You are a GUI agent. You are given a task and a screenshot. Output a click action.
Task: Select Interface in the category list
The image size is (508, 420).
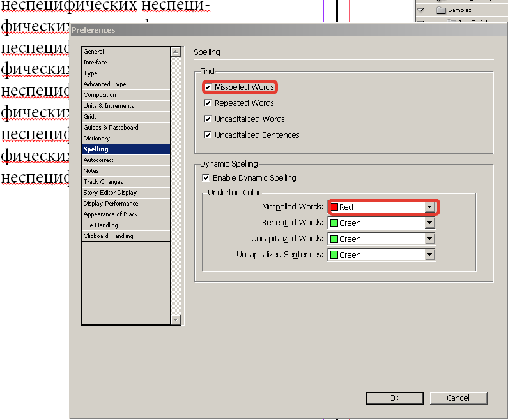coord(126,62)
